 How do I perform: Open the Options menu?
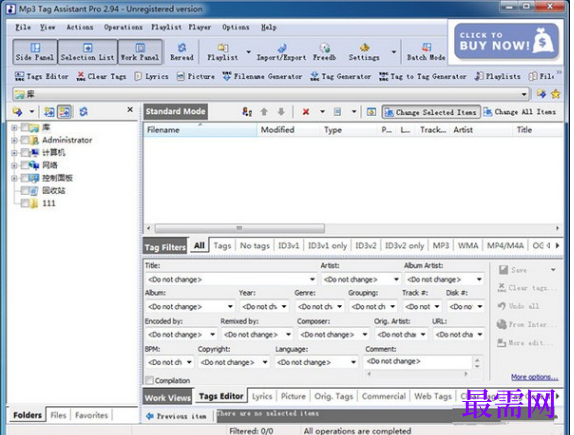click(x=235, y=27)
